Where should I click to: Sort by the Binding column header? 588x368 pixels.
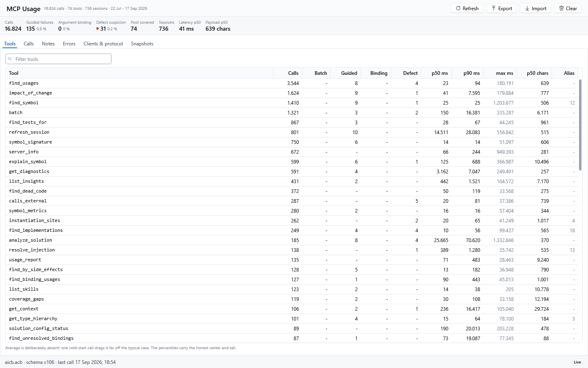[376, 73]
